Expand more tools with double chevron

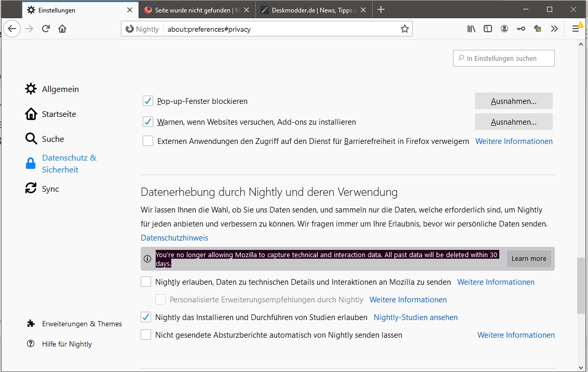(x=554, y=29)
